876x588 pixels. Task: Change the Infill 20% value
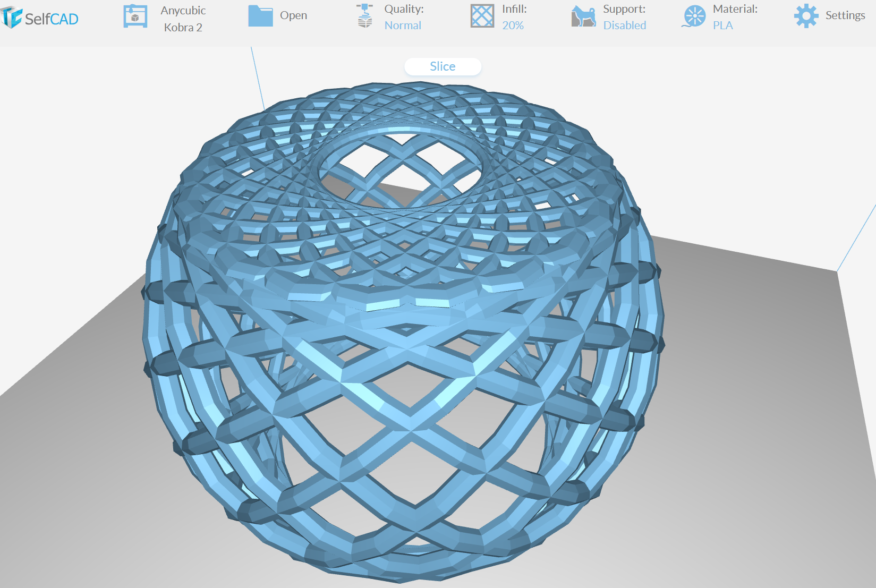pos(513,25)
